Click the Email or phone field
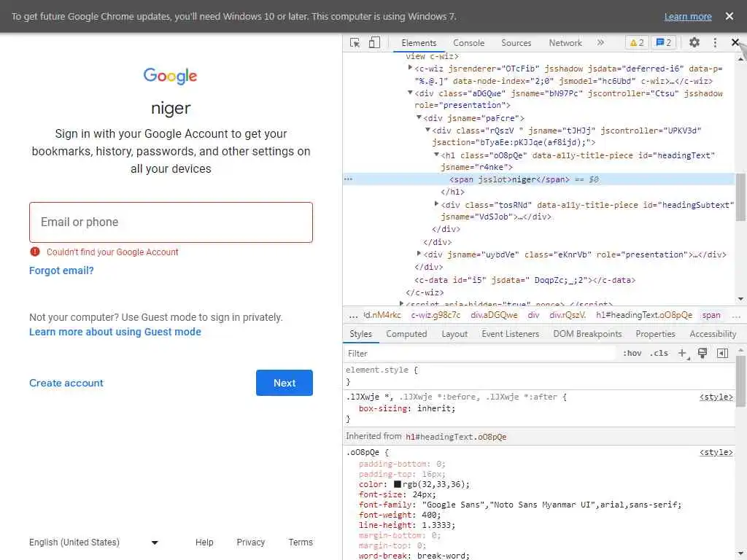 pyautogui.click(x=171, y=222)
